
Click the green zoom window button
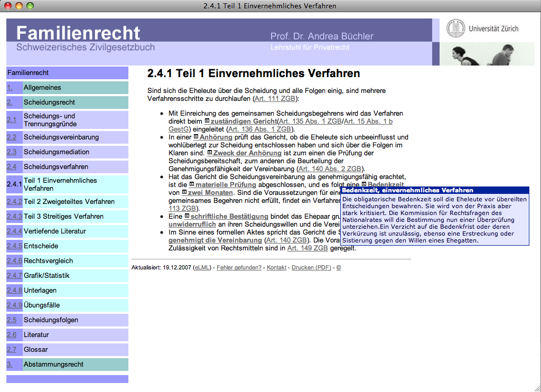coord(30,6)
